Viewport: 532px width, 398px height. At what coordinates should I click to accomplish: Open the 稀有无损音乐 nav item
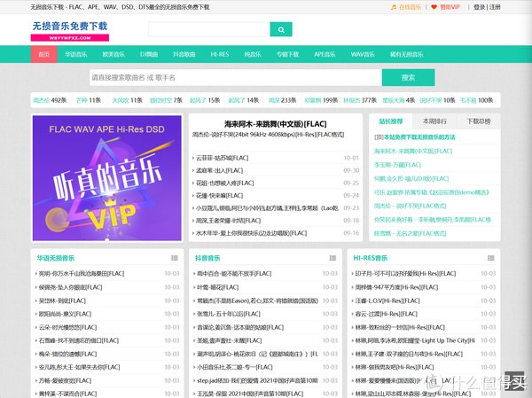406,54
